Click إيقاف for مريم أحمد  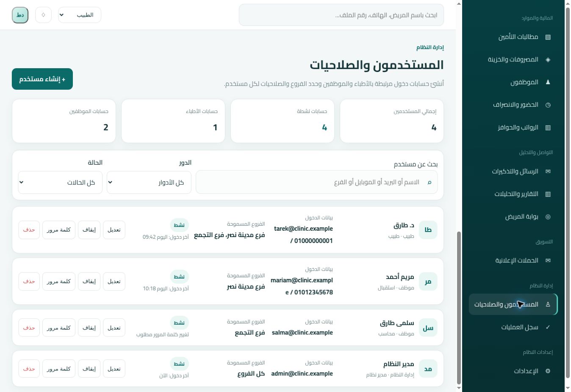pos(89,282)
